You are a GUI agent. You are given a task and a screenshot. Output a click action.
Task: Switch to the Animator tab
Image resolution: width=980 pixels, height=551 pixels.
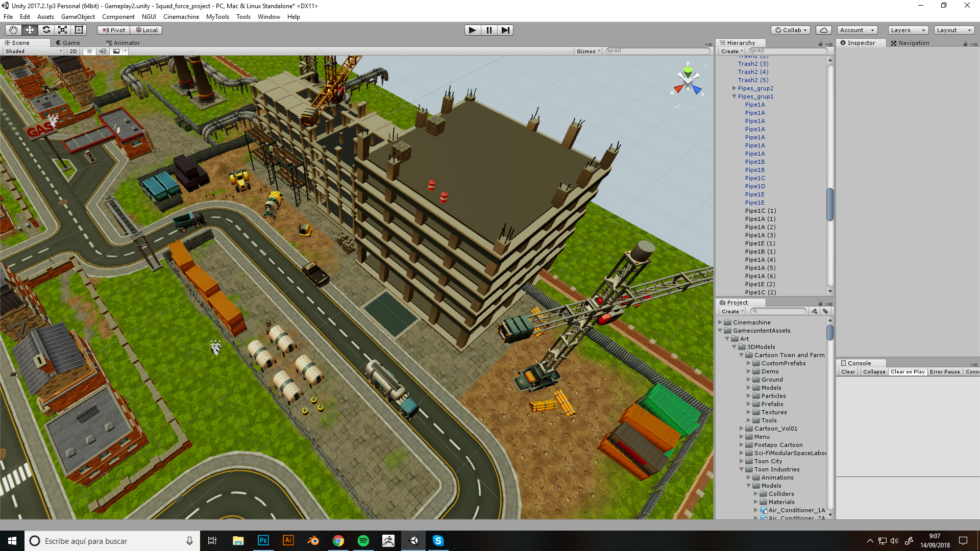coord(123,43)
